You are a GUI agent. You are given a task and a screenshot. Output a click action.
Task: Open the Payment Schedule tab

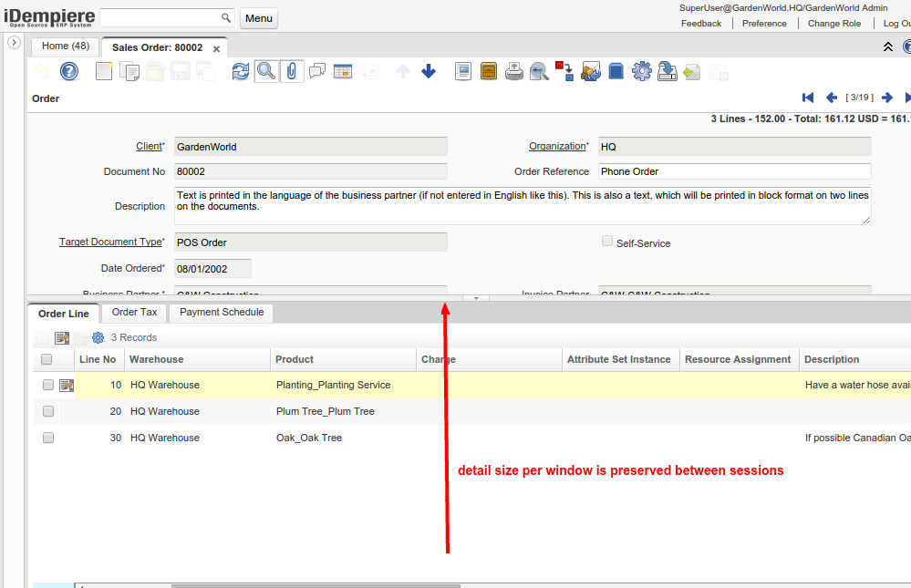[x=222, y=313]
